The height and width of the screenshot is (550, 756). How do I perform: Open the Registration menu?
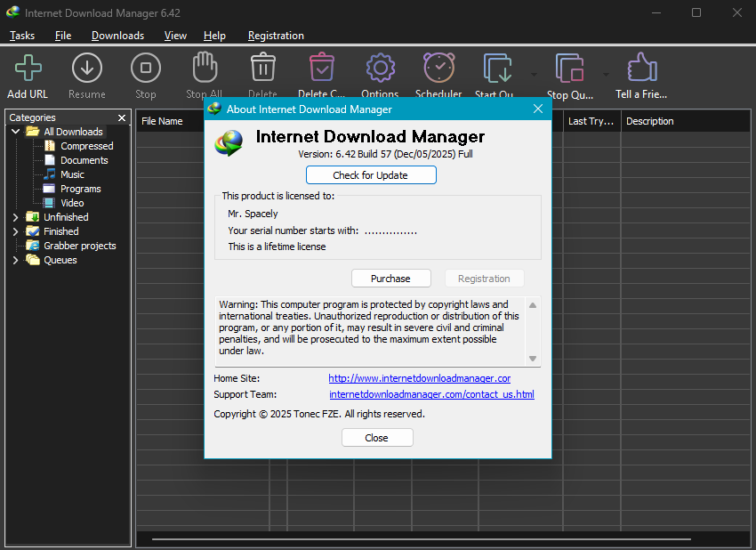click(x=276, y=36)
